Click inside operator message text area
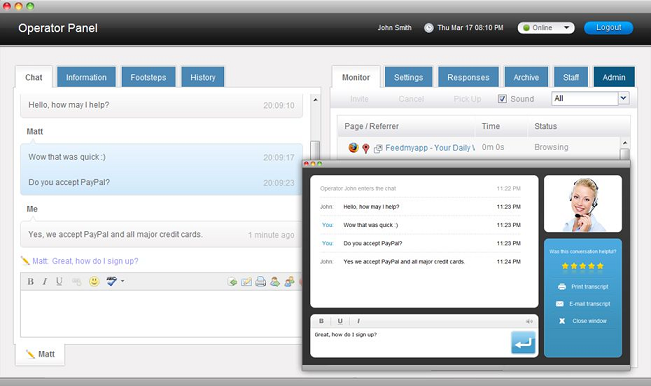Viewport: 651px width, 386px height. [x=161, y=314]
